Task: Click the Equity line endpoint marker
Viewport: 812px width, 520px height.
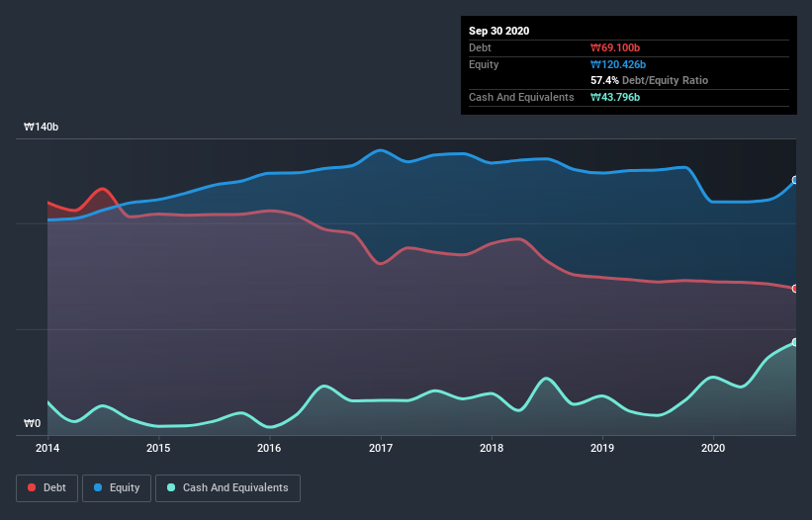Action: click(x=795, y=180)
